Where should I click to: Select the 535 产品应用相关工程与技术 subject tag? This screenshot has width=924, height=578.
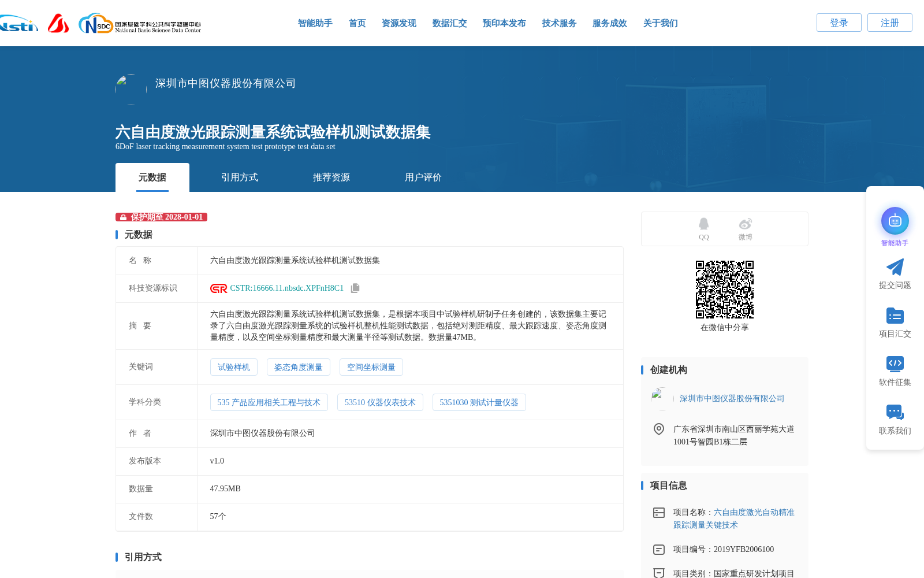[269, 402]
